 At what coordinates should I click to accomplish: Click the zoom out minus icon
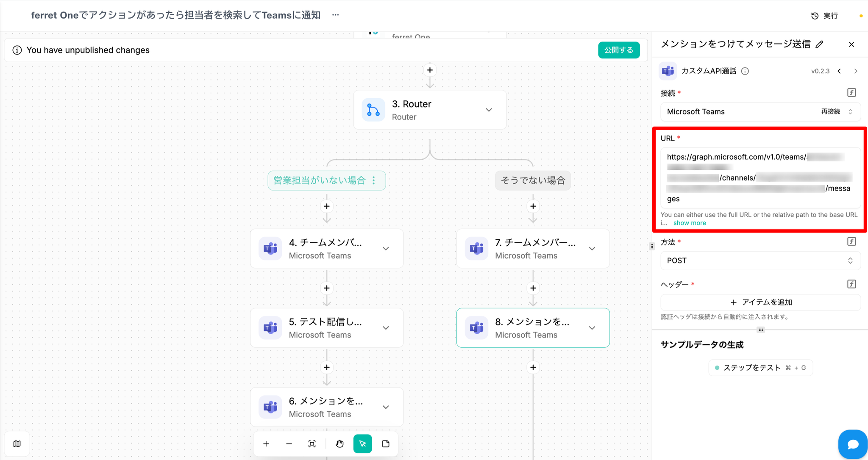click(x=289, y=444)
